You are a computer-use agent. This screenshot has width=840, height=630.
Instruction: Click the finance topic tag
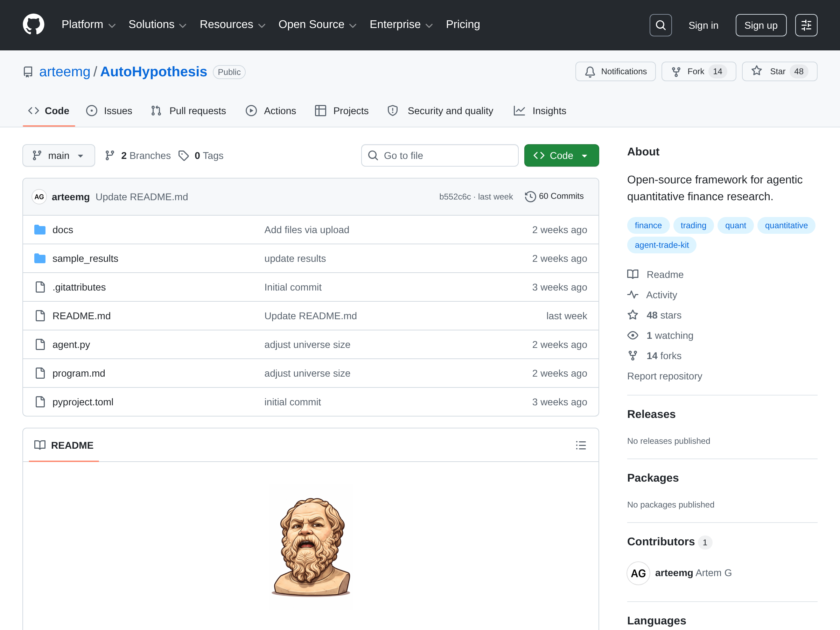pyautogui.click(x=647, y=225)
